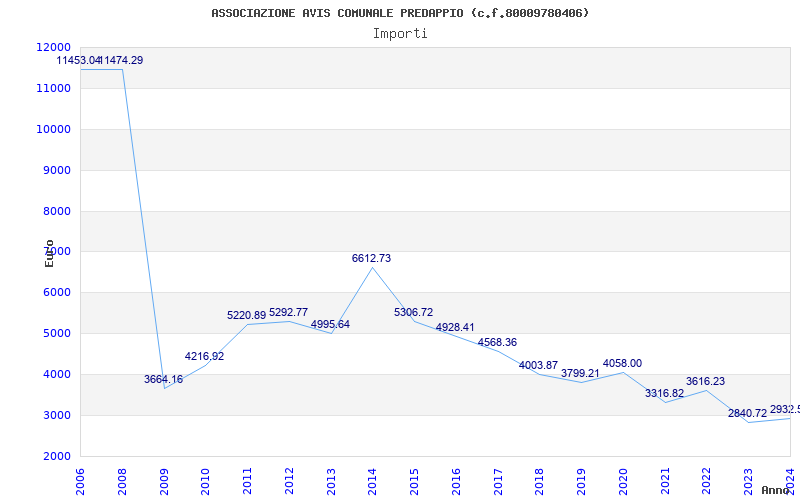Click the y-axis tick label 11000

point(54,88)
